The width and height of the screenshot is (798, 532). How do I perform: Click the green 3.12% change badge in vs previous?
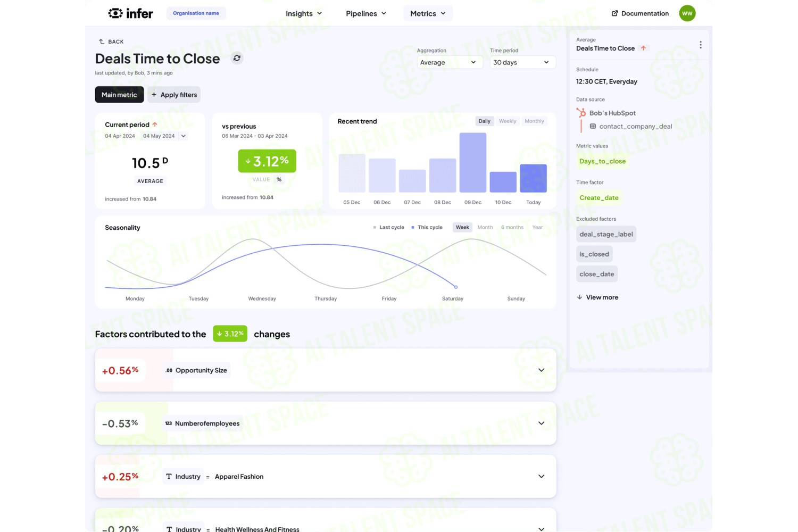point(267,161)
